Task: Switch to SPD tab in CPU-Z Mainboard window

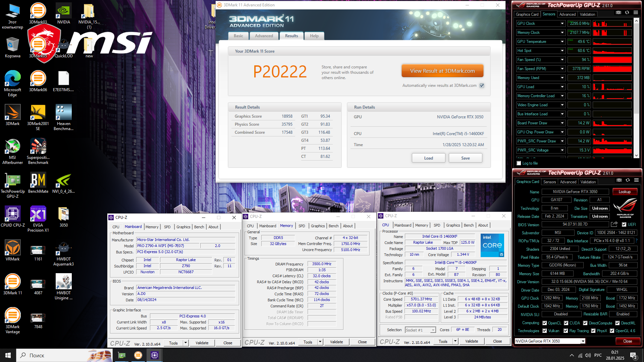Action: pos(167,227)
